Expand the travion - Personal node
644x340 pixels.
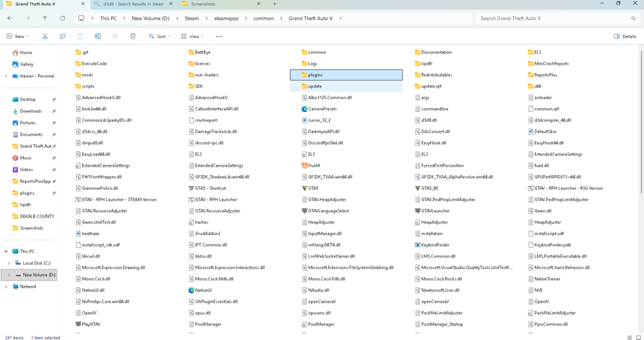point(6,76)
